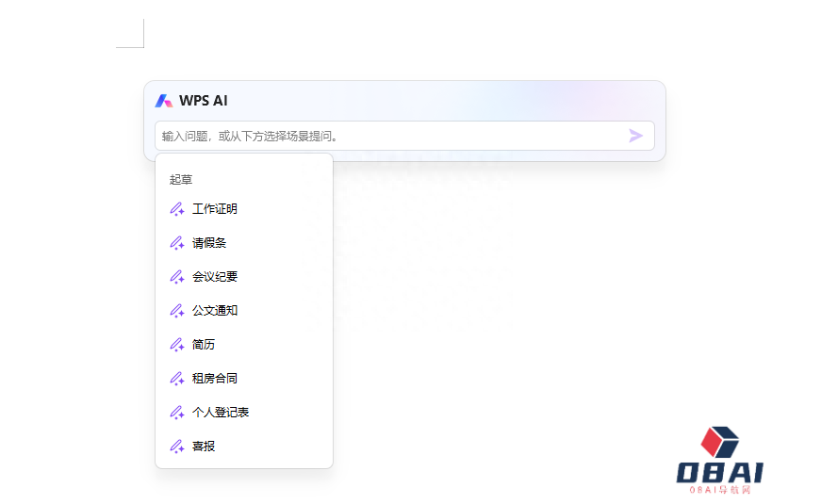Click the pen icon beside 租房合同
This screenshot has width=821, height=504.
(176, 379)
